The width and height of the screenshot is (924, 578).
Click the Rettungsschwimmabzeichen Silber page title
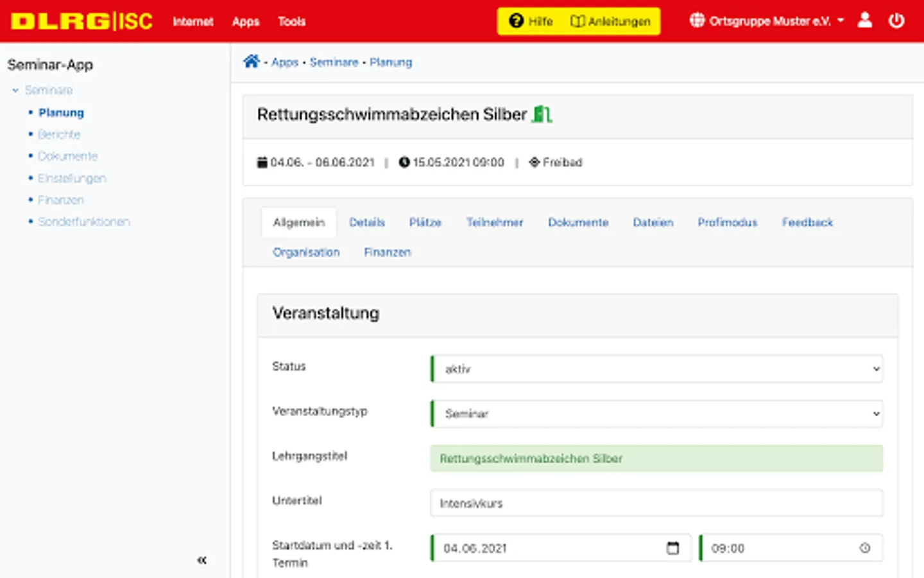coord(392,114)
